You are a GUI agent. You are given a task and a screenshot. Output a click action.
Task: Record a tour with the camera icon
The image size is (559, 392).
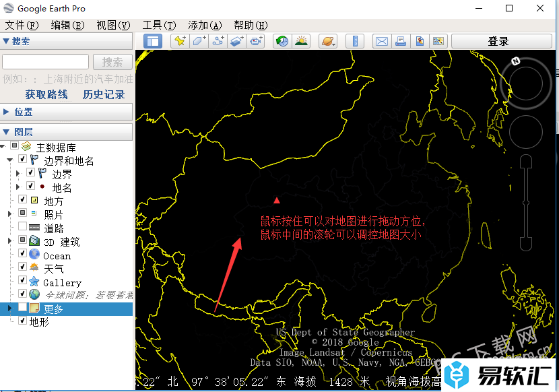pos(256,41)
